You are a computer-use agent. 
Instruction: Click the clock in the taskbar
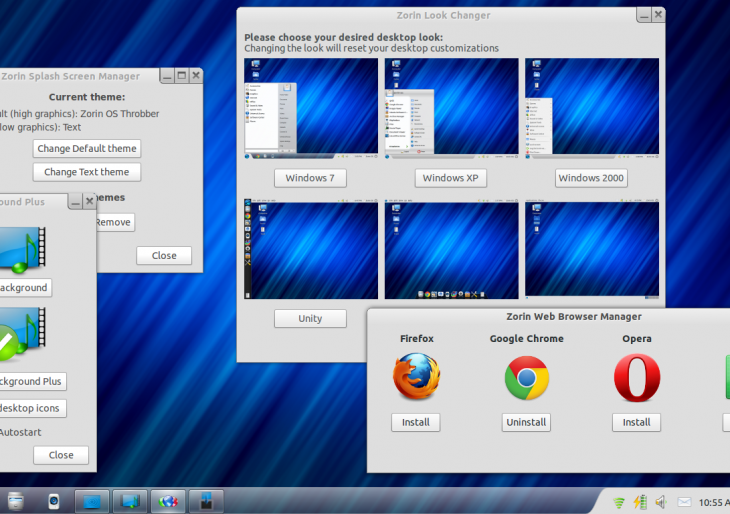click(714, 502)
